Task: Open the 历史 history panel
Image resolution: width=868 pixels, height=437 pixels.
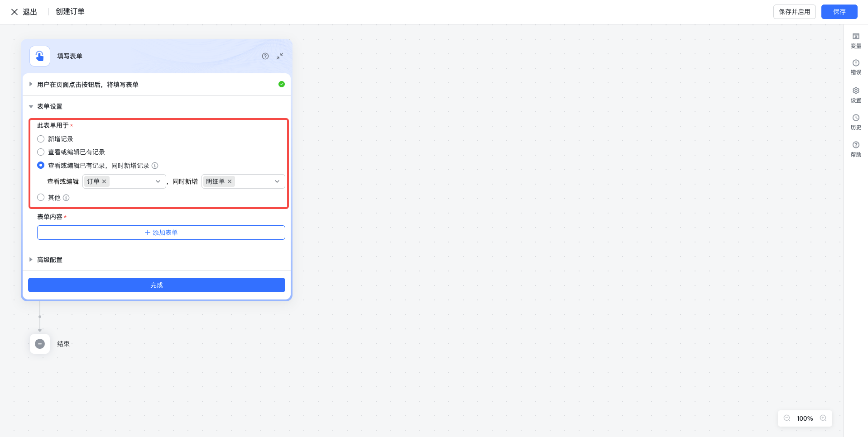Action: pos(855,122)
